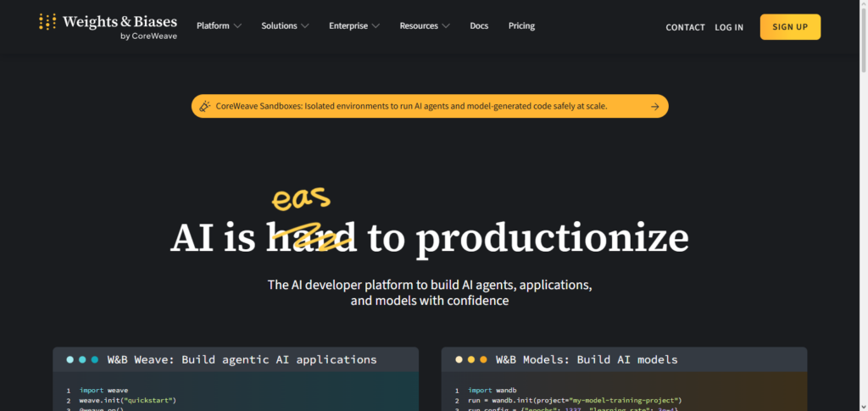Click the scrollbar up arrow

863,4
